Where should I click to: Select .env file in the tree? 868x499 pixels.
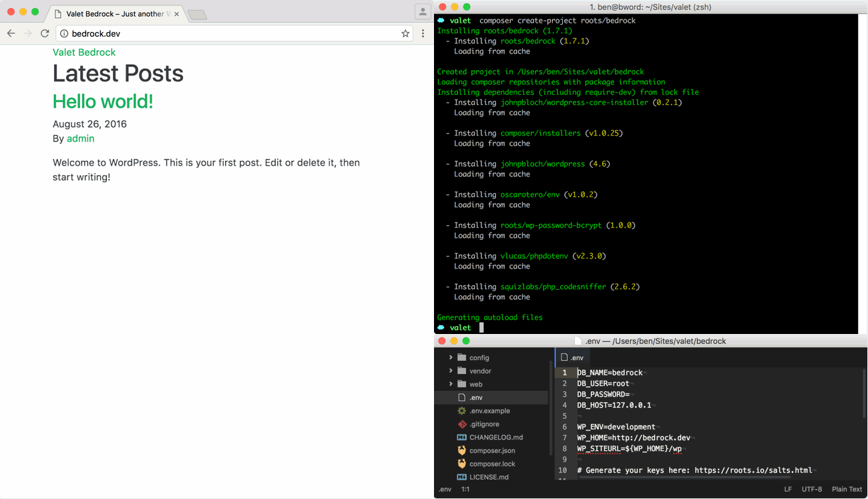[x=491, y=397]
